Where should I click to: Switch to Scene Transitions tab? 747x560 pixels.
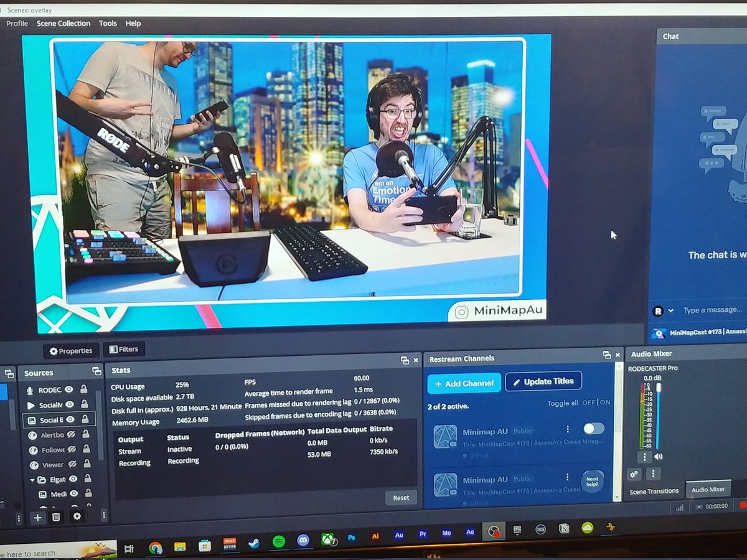[654, 491]
